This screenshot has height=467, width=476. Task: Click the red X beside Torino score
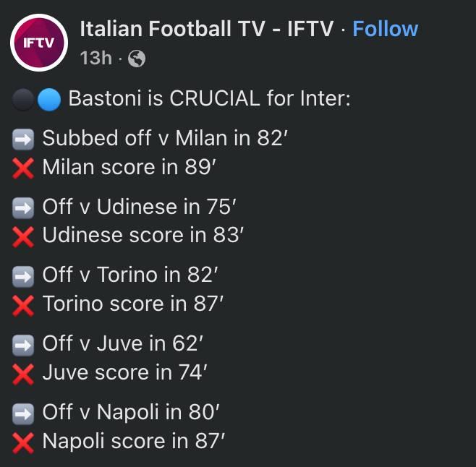(24, 305)
